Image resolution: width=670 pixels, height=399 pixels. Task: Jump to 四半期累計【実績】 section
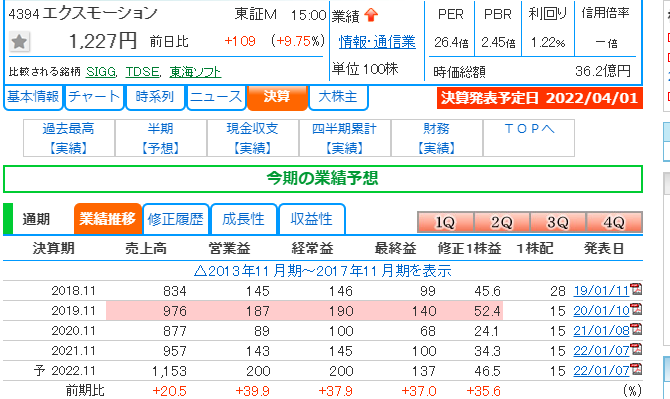[x=344, y=138]
